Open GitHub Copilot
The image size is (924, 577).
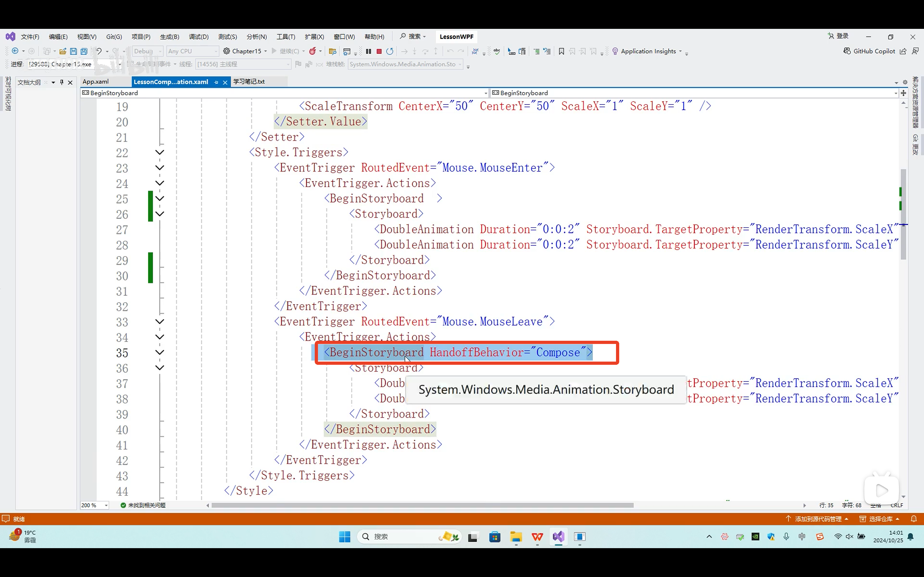[x=869, y=51]
